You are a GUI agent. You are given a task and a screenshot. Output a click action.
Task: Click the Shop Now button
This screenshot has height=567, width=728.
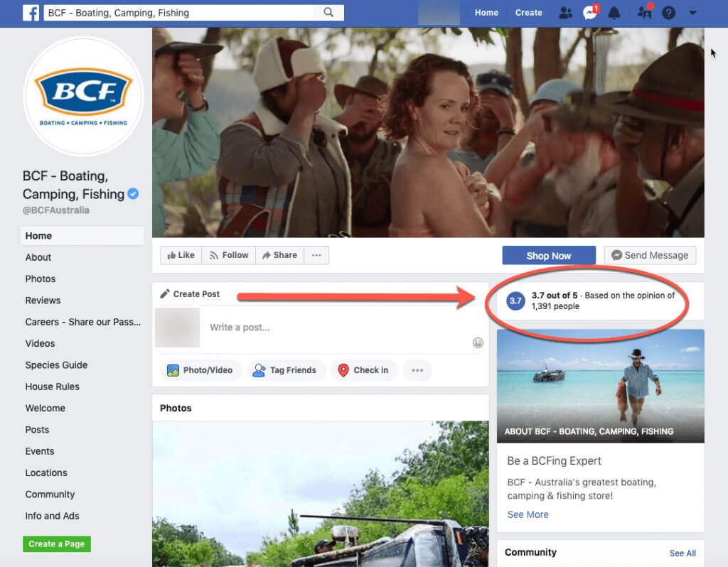click(x=549, y=256)
